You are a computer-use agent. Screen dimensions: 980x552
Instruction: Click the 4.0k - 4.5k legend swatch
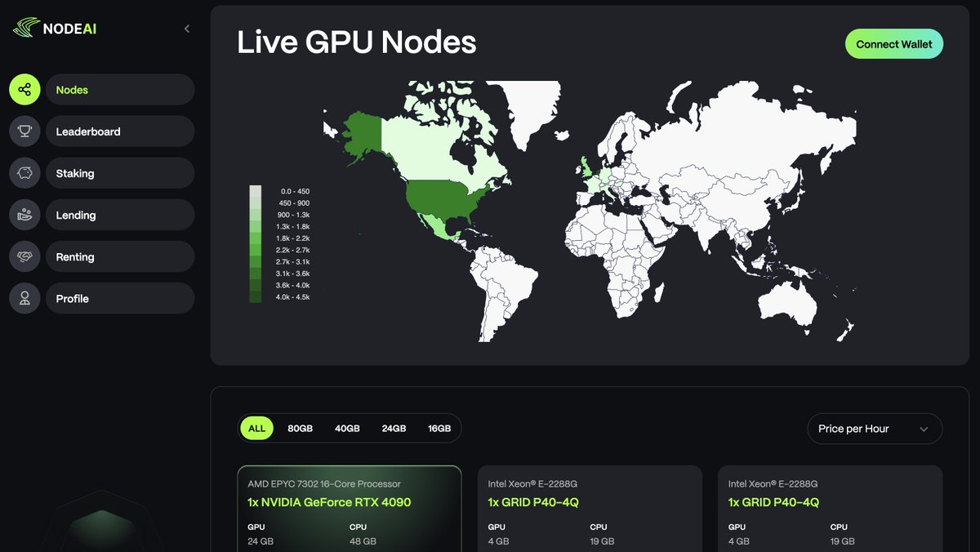[x=256, y=297]
